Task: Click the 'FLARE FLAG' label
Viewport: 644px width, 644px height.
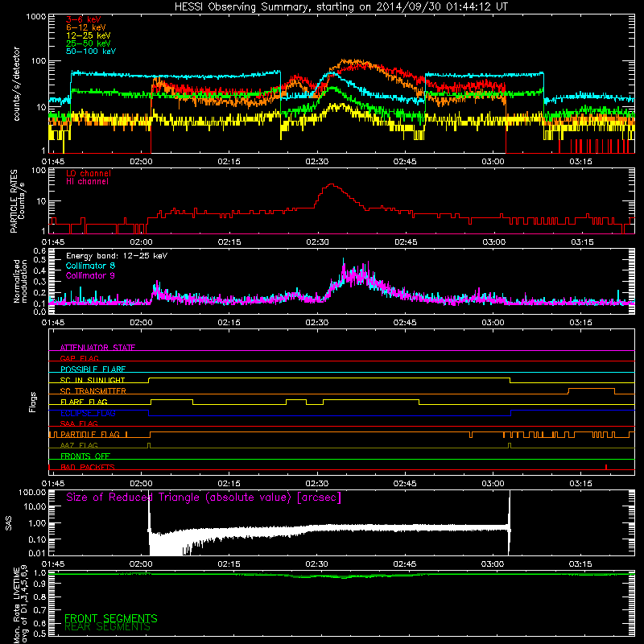Action: tap(84, 402)
